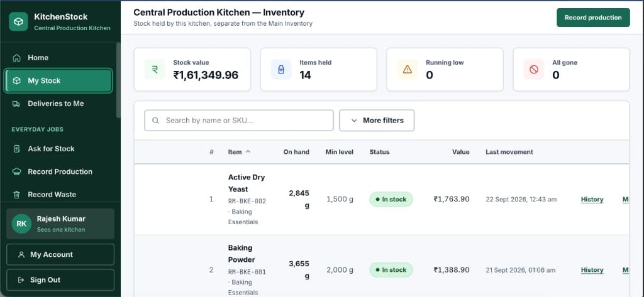Open the My Account button

[60, 255]
